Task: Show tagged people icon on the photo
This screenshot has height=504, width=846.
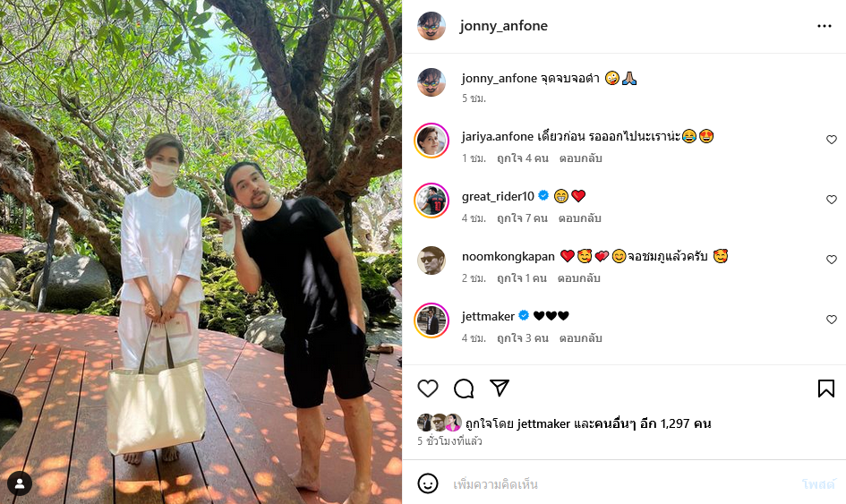Action: click(x=20, y=484)
